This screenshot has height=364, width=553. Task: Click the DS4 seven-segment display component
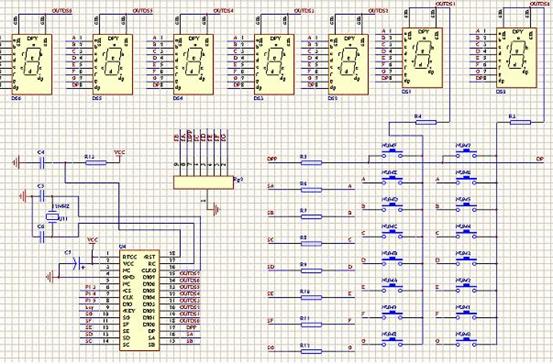(193, 64)
